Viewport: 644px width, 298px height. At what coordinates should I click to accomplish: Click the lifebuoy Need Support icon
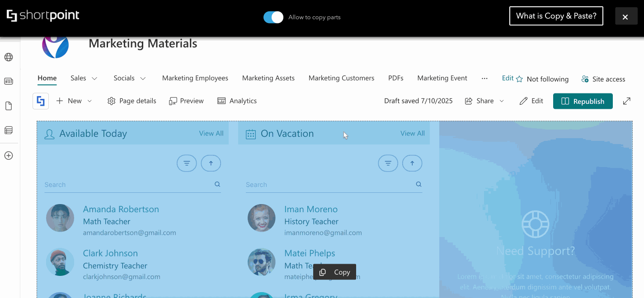(x=536, y=224)
